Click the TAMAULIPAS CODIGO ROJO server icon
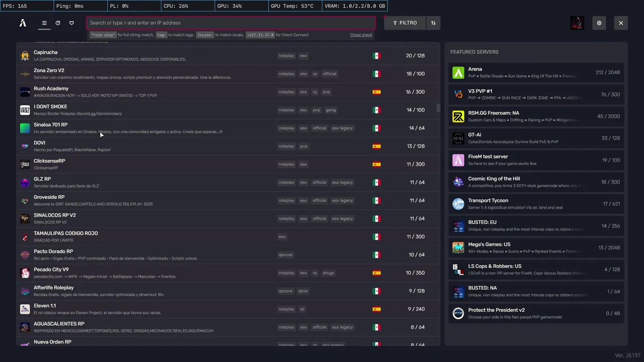This screenshot has width=644, height=362. click(25, 237)
